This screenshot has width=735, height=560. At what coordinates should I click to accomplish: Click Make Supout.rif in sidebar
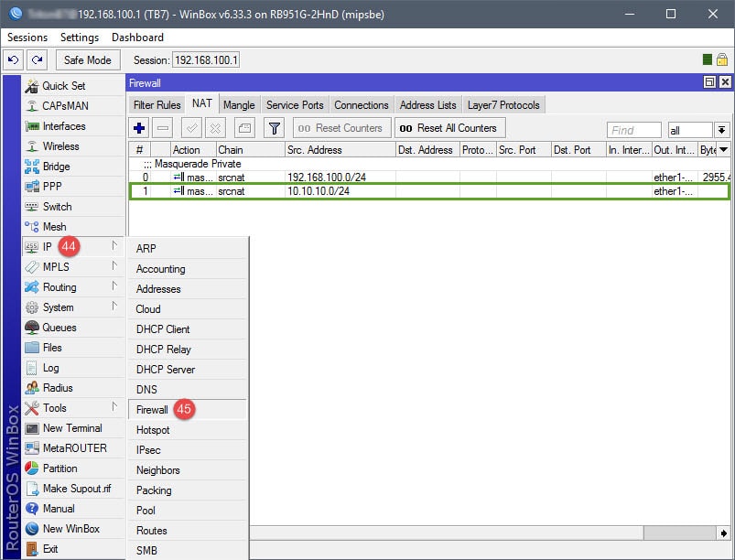(x=73, y=489)
